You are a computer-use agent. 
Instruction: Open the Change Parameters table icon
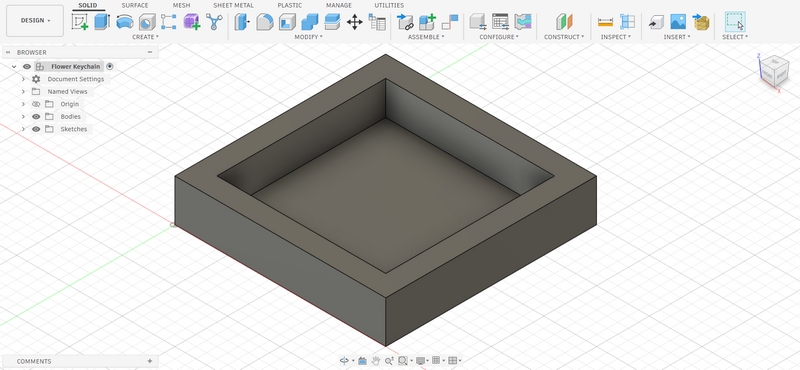coord(377,22)
